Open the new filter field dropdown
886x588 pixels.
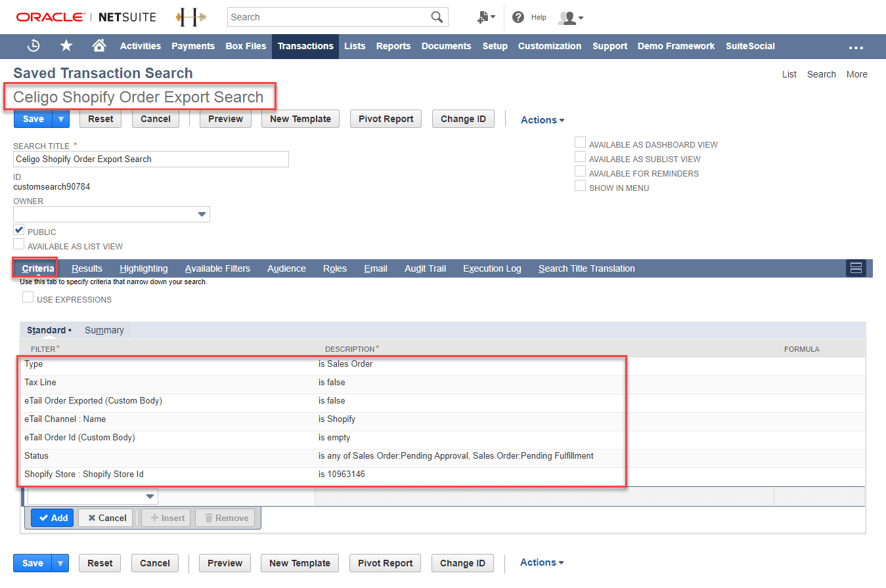pos(150,497)
